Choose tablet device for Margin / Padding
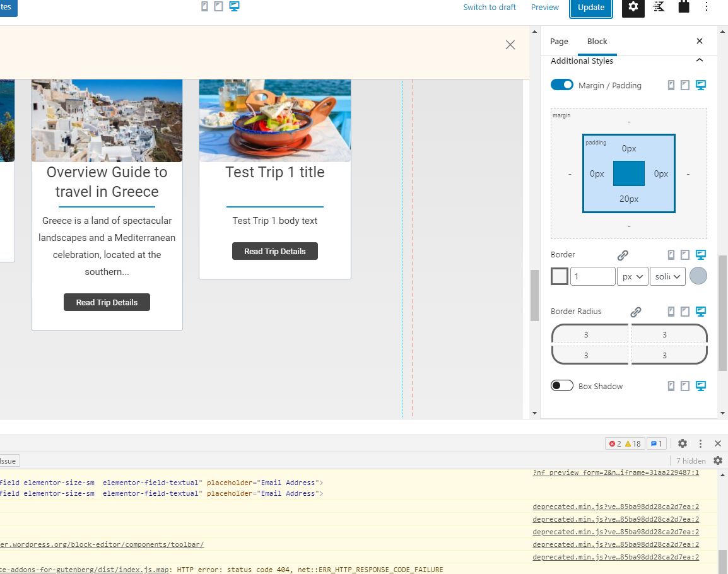 (x=685, y=85)
